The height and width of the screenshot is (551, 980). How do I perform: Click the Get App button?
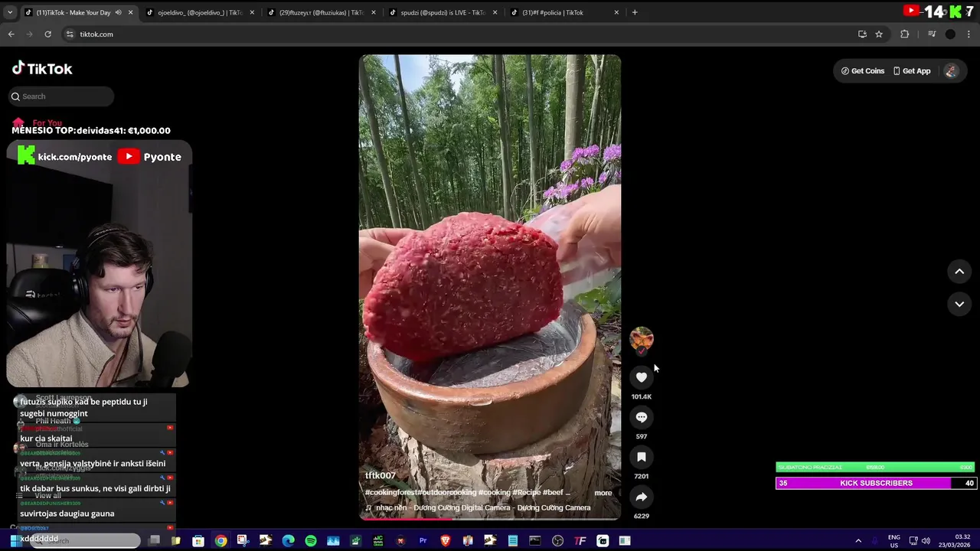tap(912, 71)
